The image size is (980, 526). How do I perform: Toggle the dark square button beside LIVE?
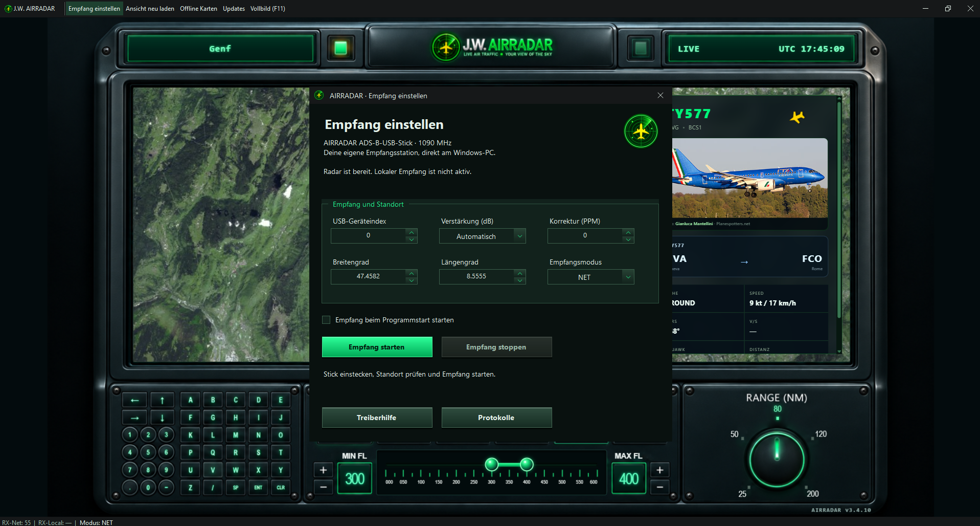coord(641,48)
